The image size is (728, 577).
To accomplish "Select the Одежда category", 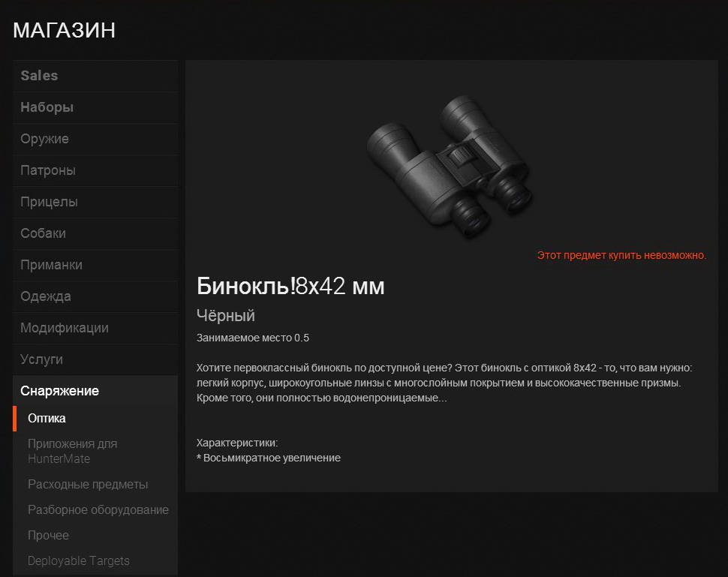I will coord(95,296).
